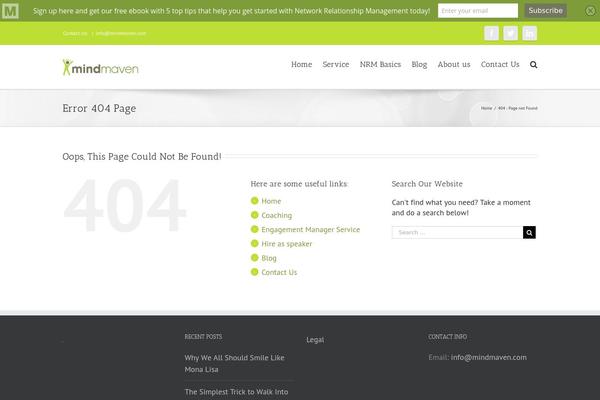Click the bullet icon beside Blog link
The image size is (600, 400).
coord(254,258)
